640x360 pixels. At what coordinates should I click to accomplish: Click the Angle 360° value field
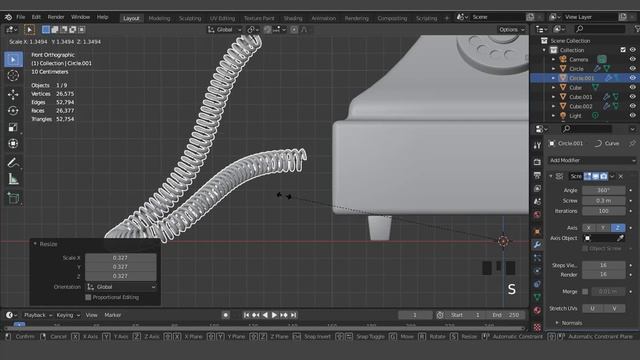point(603,190)
